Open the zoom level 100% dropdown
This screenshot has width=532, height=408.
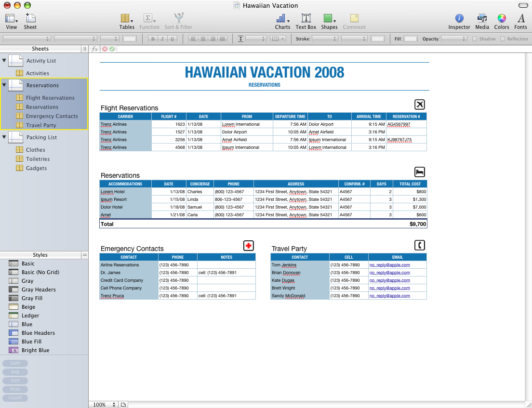(103, 405)
